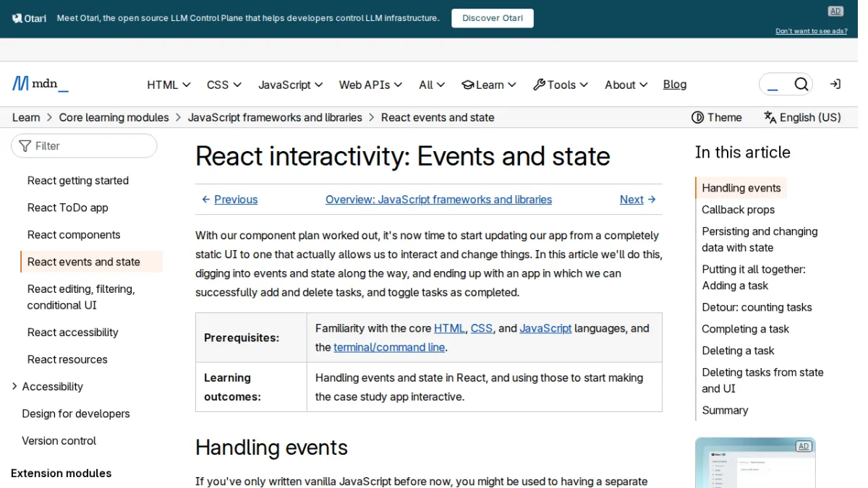Click the search magnifier icon
Viewport: 868px width, 488px height.
point(801,85)
